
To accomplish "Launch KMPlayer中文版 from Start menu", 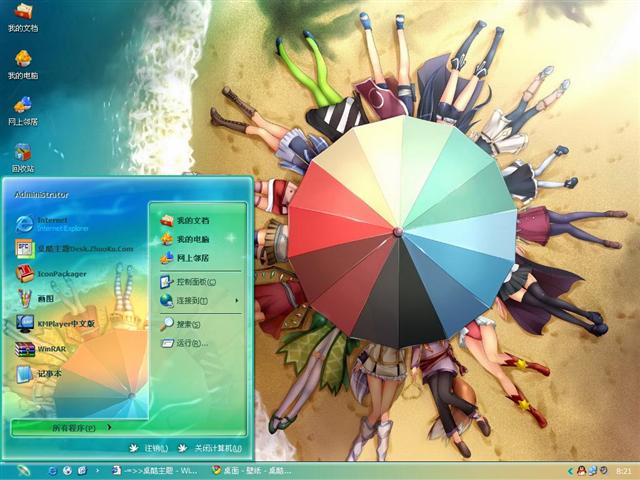I will pyautogui.click(x=55, y=324).
